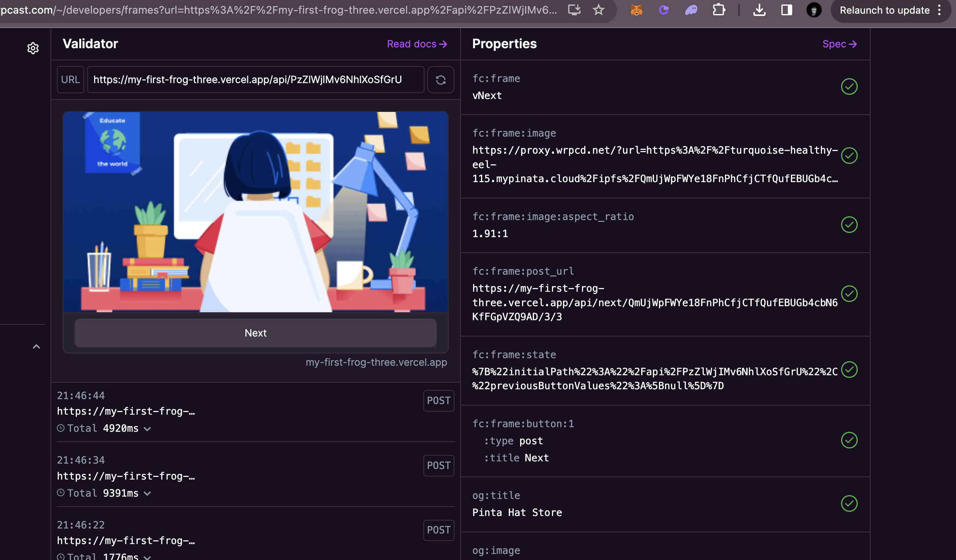Screen dimensions: 956x560
Task: Open the Read docs link
Action: 417,44
